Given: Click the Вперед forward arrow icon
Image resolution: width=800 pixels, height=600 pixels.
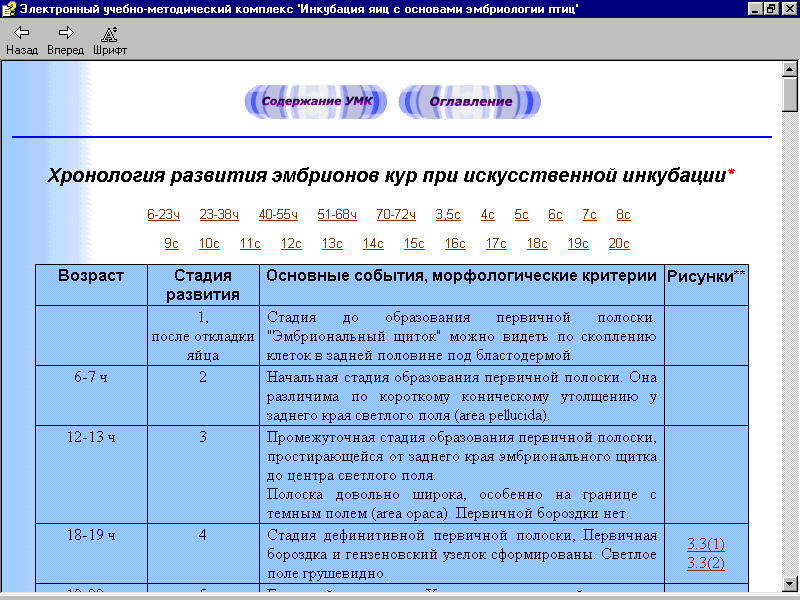Looking at the screenshot, I should (66, 33).
